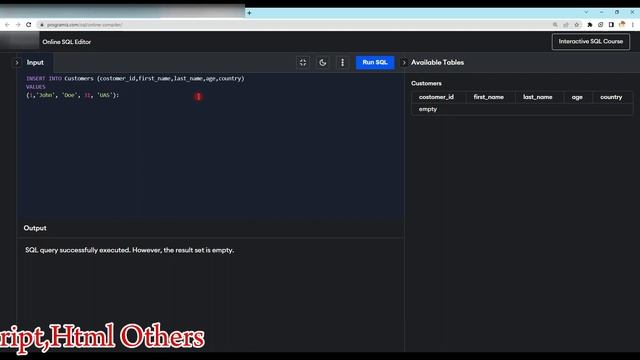This screenshot has width=640, height=360.
Task: Click the share icon in address bar
Action: click(566, 25)
